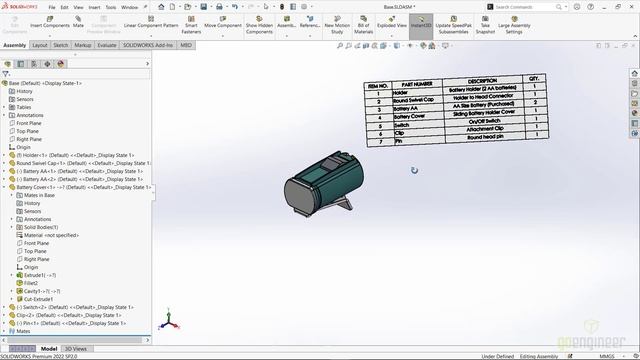Click the feature tree horizontal scrollbar
640x360 pixels.
point(76,340)
